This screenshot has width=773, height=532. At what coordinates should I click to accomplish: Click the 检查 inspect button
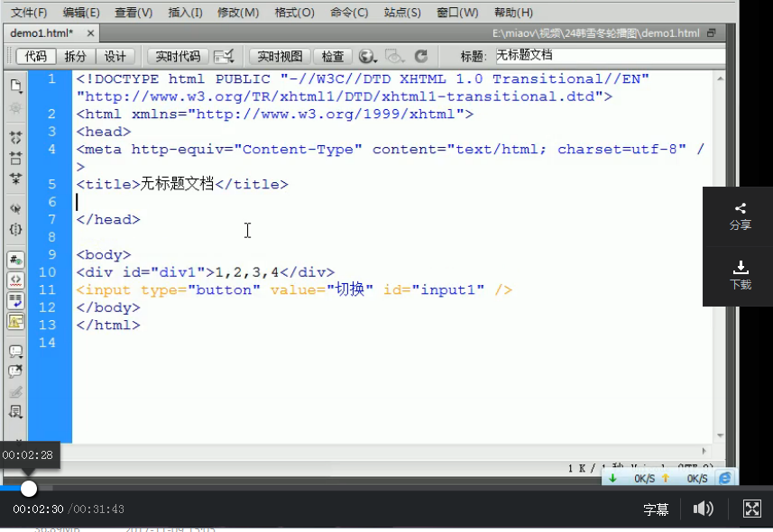[x=333, y=56]
